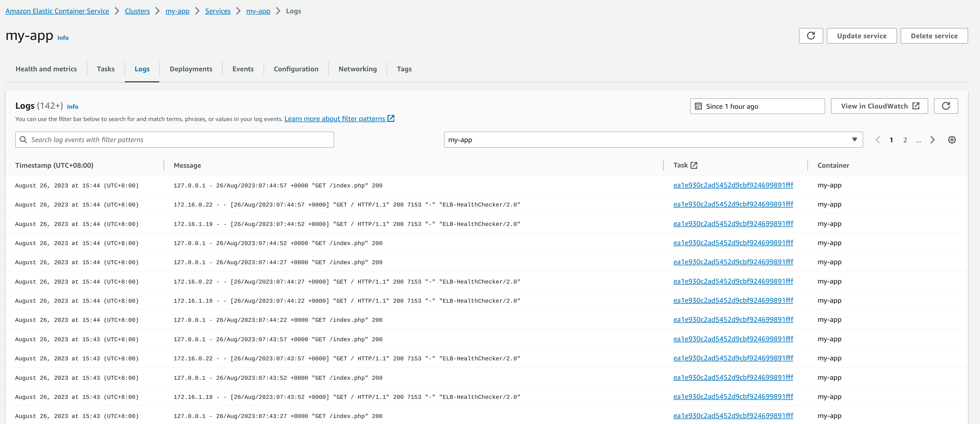
Task: Select message for 127.0.0.1 at 07:44:27
Action: pos(278,262)
